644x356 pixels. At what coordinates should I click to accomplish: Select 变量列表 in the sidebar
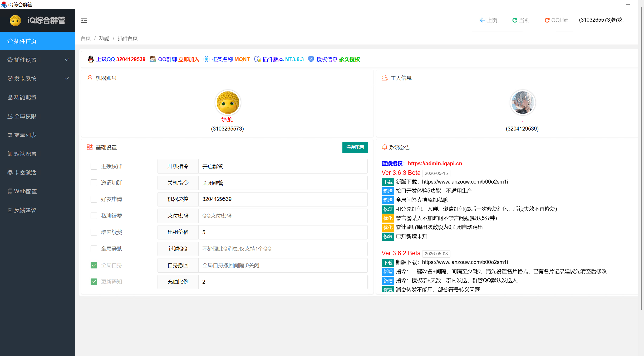[37, 135]
